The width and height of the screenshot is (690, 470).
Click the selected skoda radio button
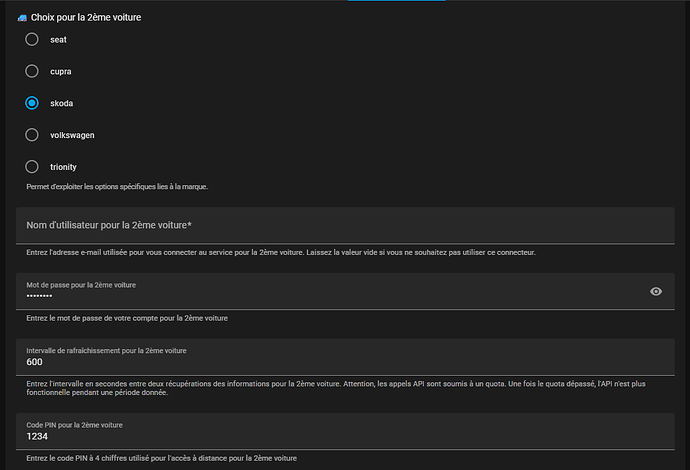pos(32,103)
